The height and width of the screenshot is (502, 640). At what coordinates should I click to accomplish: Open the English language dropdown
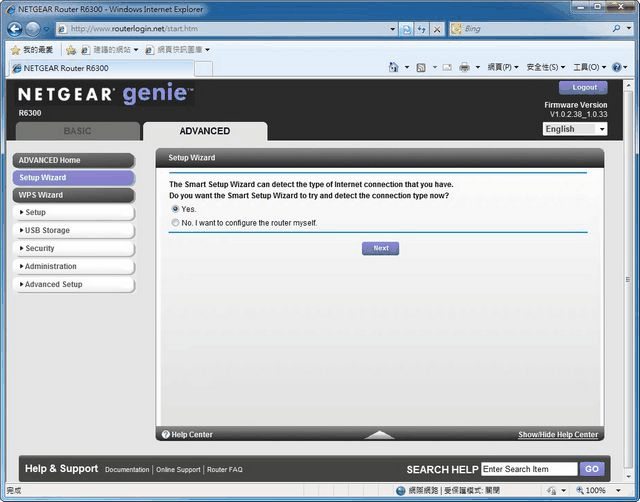(575, 129)
